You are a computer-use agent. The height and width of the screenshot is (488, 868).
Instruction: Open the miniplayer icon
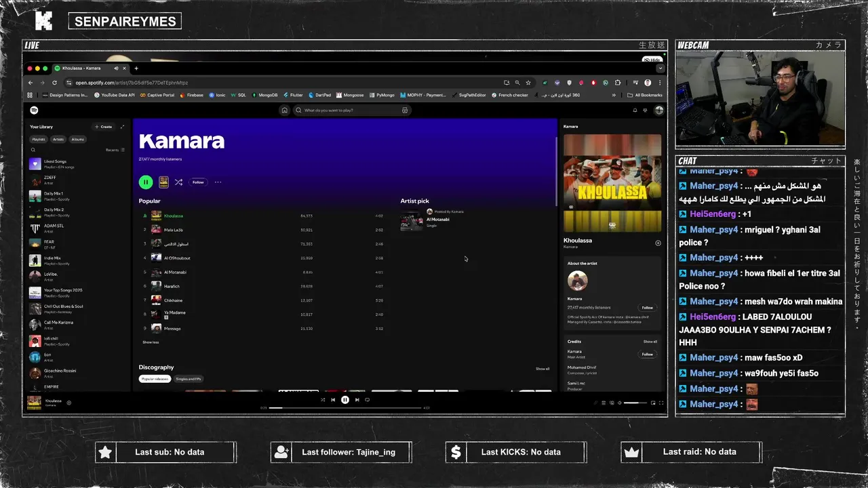click(653, 403)
